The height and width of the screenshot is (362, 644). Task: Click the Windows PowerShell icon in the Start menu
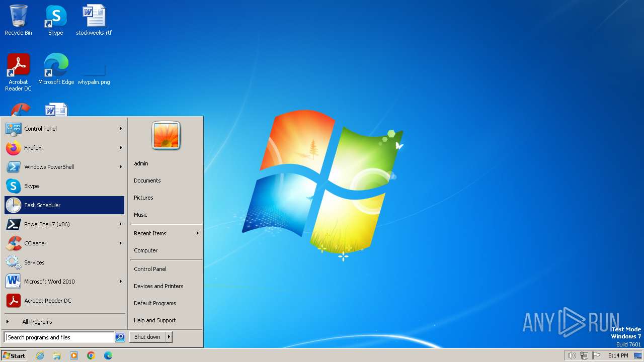pyautogui.click(x=13, y=167)
